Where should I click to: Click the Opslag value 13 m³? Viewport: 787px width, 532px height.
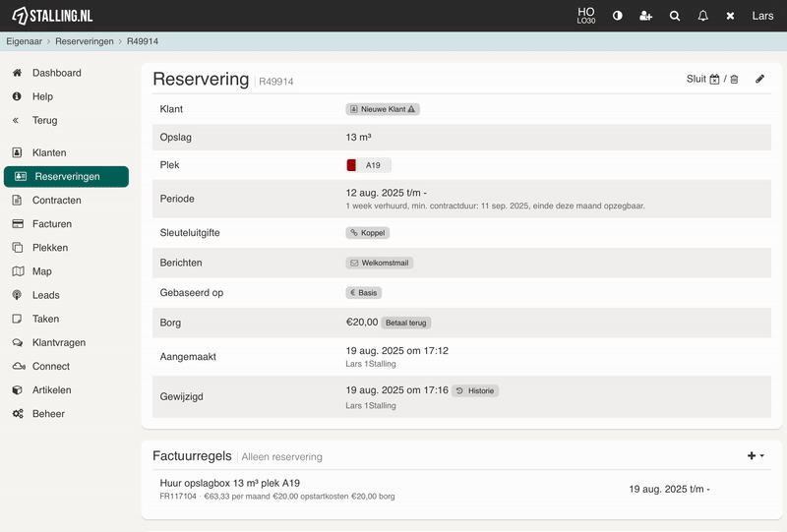pos(358,137)
